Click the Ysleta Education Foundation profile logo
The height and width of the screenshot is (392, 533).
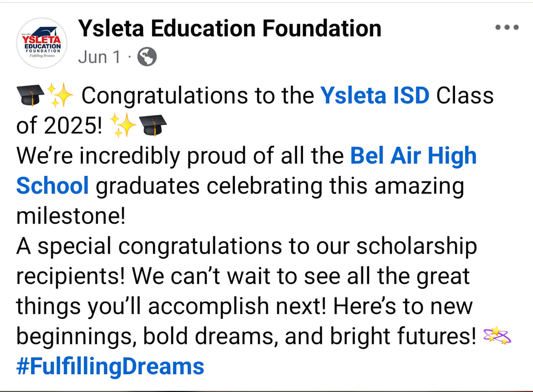(x=42, y=43)
